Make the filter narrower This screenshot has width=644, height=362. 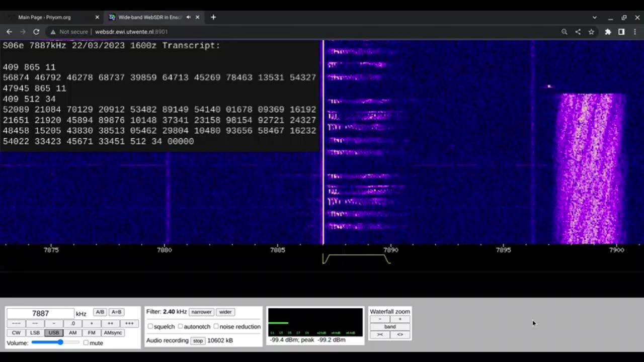point(201,312)
